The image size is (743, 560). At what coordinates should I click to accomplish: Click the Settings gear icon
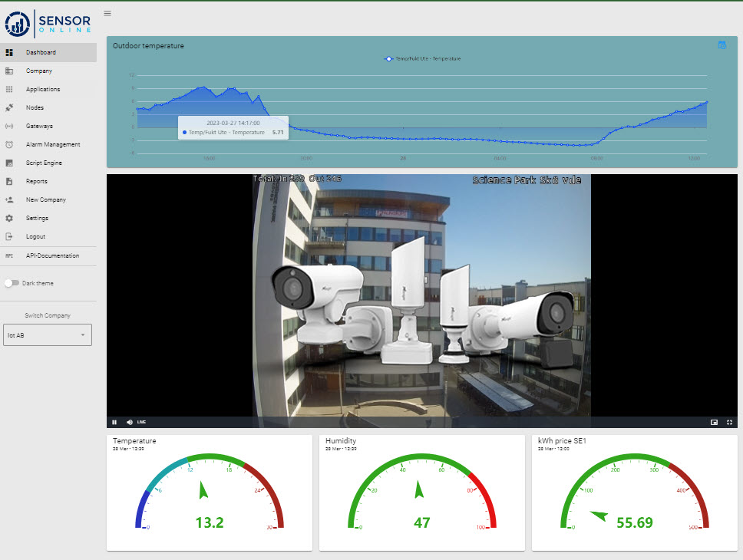pos(9,218)
